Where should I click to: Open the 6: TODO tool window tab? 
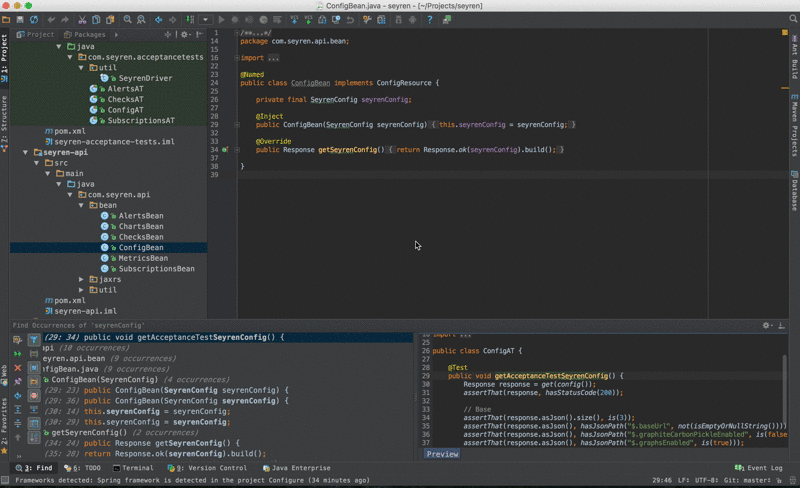coord(82,468)
